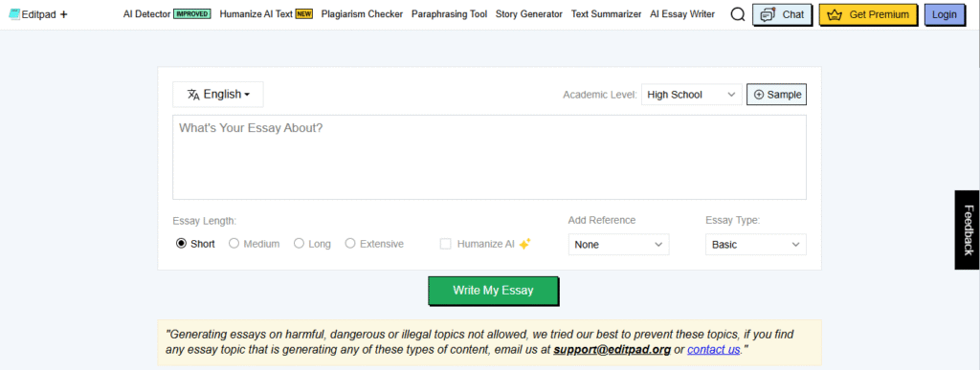Image resolution: width=980 pixels, height=370 pixels.
Task: Open the Essay Type dropdown
Action: pos(756,245)
